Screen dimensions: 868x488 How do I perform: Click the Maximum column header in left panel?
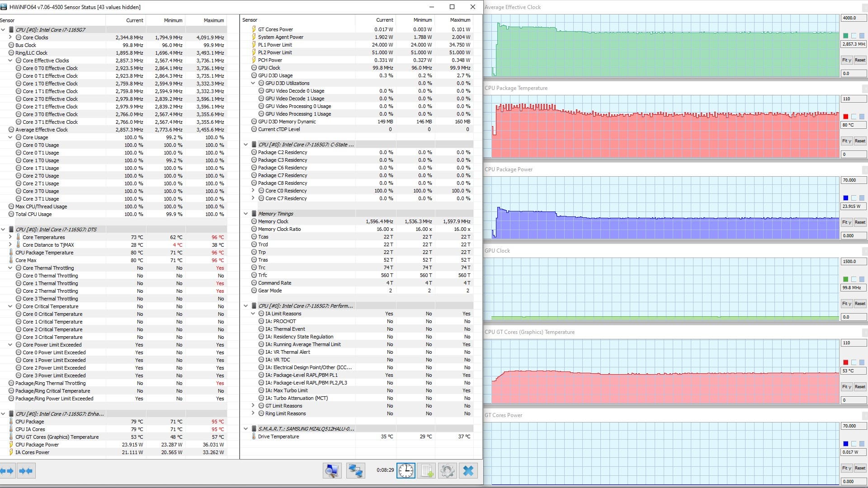213,20
